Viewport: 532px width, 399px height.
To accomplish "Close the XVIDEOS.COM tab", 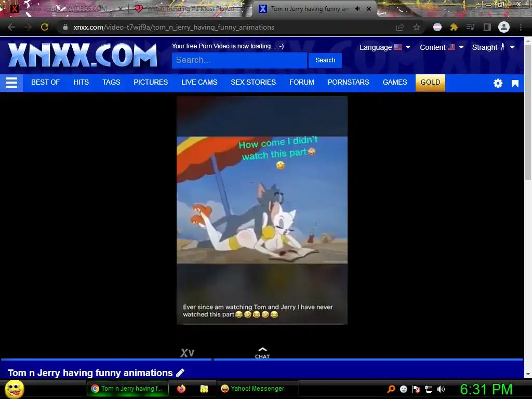I will [x=120, y=9].
